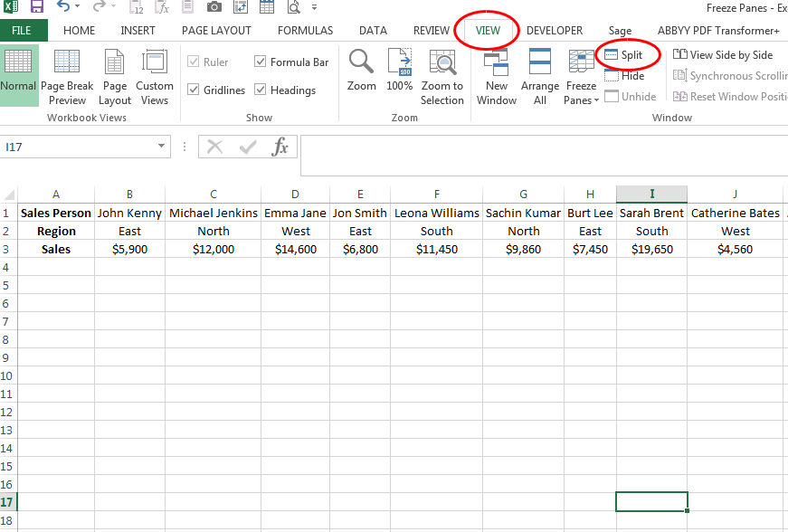Select column A header
788x532 pixels.
coord(56,194)
